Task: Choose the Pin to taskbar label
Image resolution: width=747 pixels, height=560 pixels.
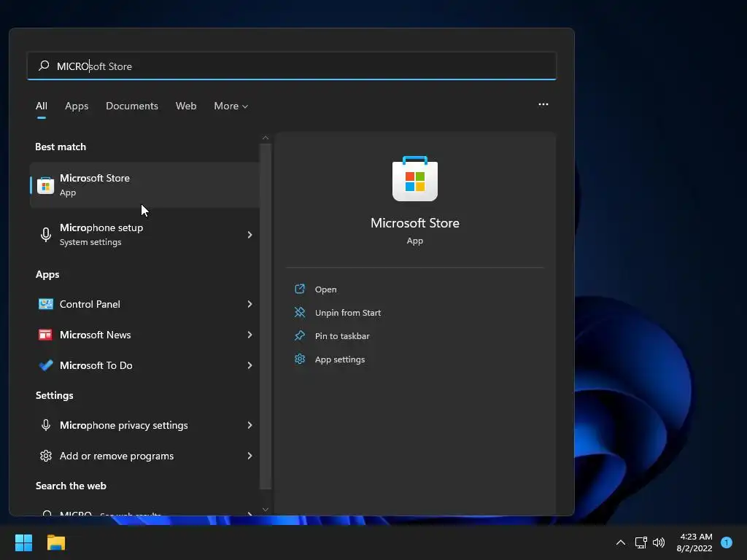Action: 342,335
